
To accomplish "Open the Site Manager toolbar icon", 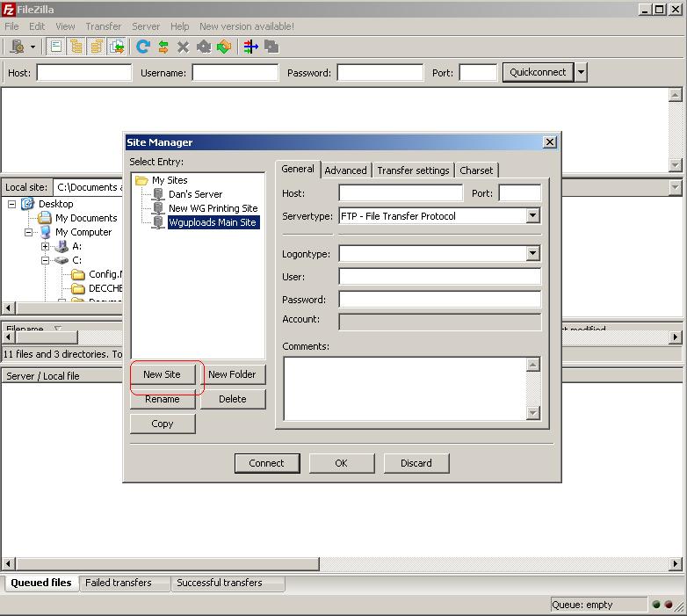I will pos(17,47).
